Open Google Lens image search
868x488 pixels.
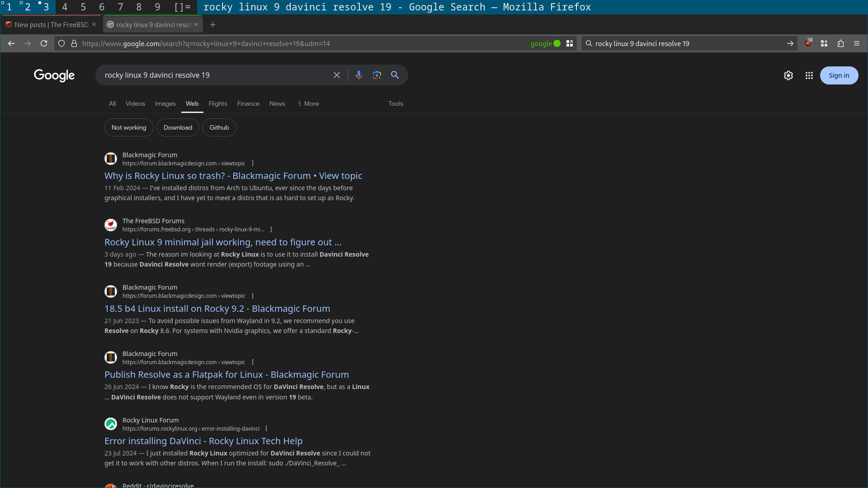[x=377, y=75]
